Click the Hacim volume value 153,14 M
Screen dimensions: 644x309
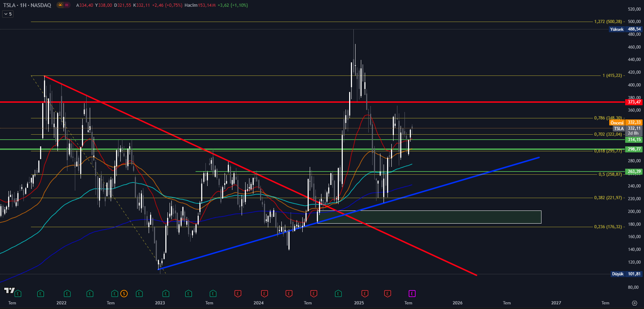coord(207,5)
